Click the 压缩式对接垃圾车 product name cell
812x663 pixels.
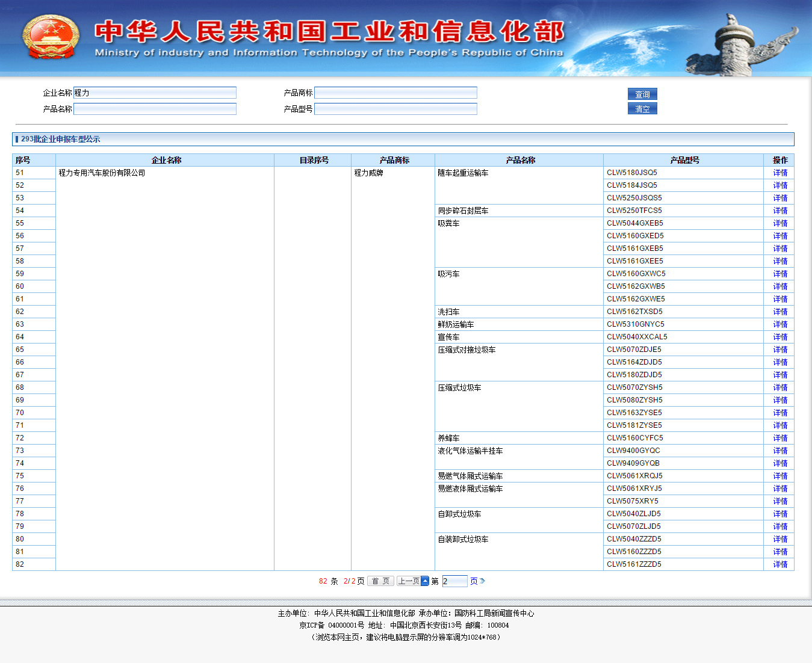(x=519, y=362)
